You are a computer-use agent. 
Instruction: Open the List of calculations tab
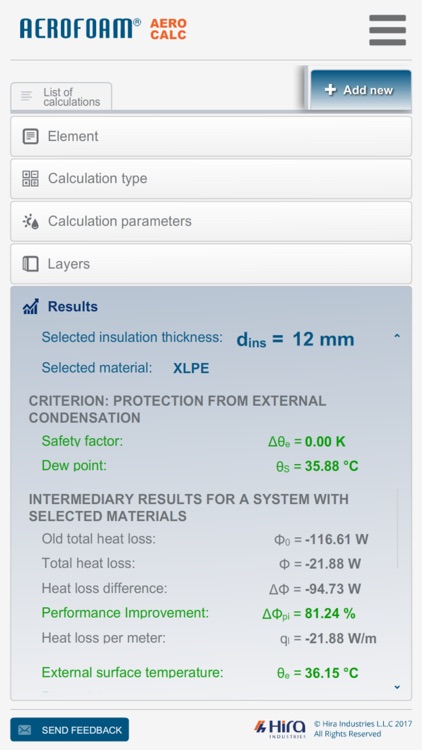click(61, 97)
